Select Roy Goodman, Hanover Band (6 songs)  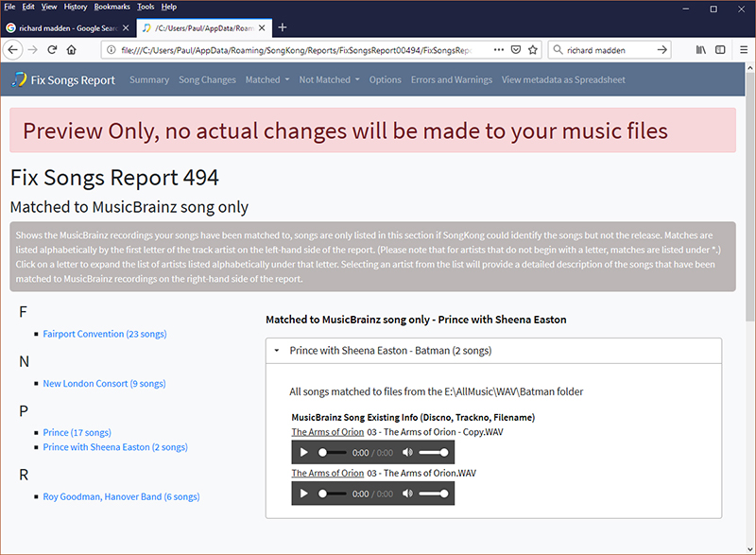coord(121,496)
